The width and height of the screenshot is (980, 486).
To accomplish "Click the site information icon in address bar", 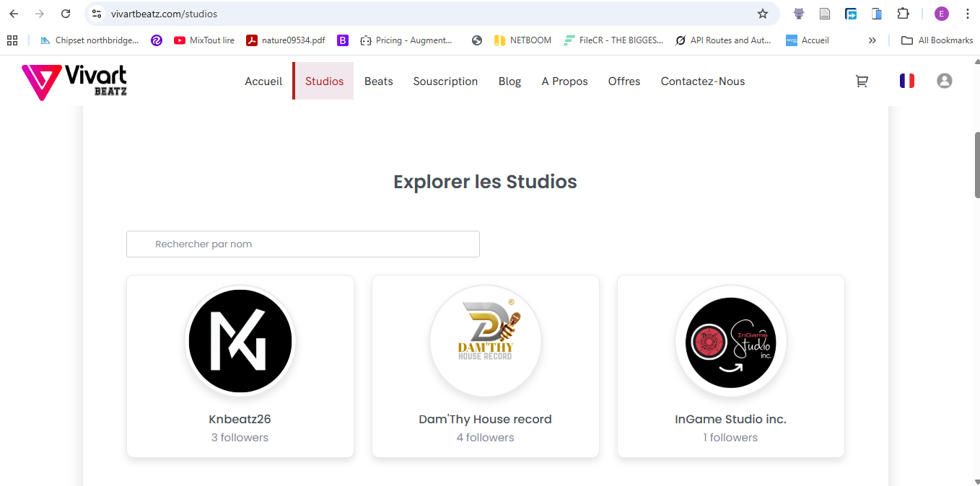I will (x=97, y=14).
